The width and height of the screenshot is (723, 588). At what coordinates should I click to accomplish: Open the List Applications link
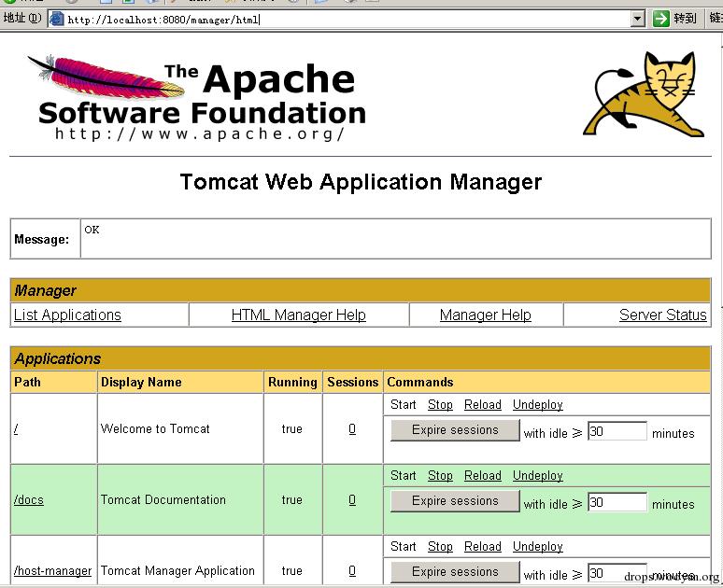click(67, 315)
